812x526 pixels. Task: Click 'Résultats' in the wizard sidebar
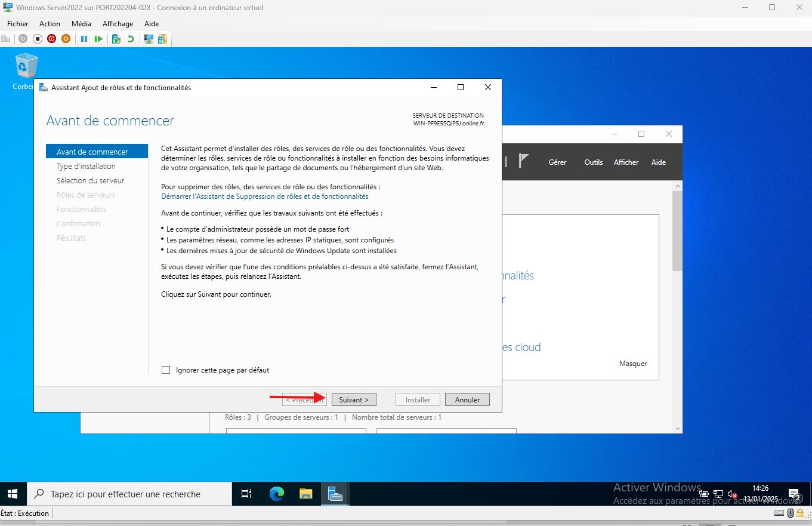[x=71, y=238]
